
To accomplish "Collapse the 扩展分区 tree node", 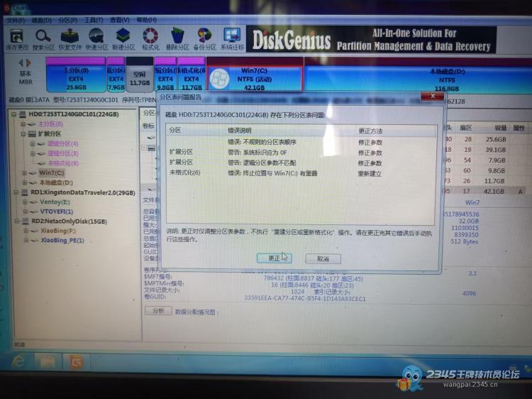I will (x=23, y=134).
